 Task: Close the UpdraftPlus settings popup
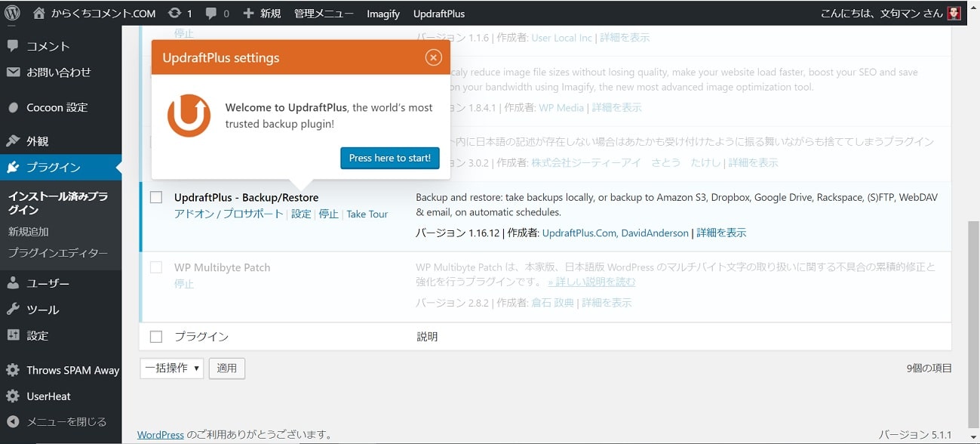[x=433, y=57]
